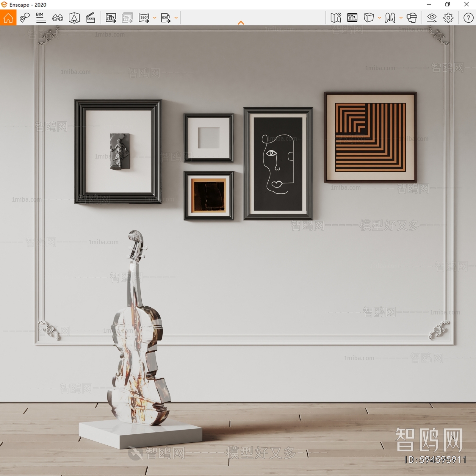
Task: Click the line-art face painting
Action: tap(278, 164)
